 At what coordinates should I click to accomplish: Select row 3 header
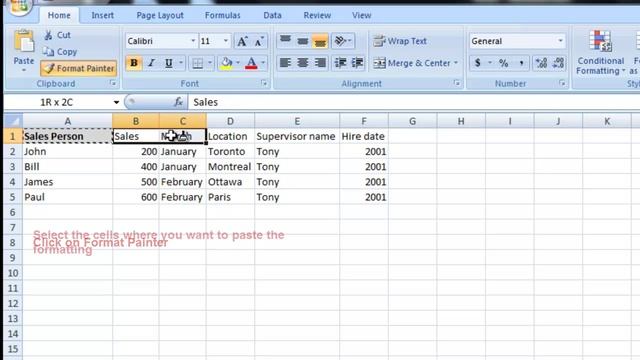13,167
